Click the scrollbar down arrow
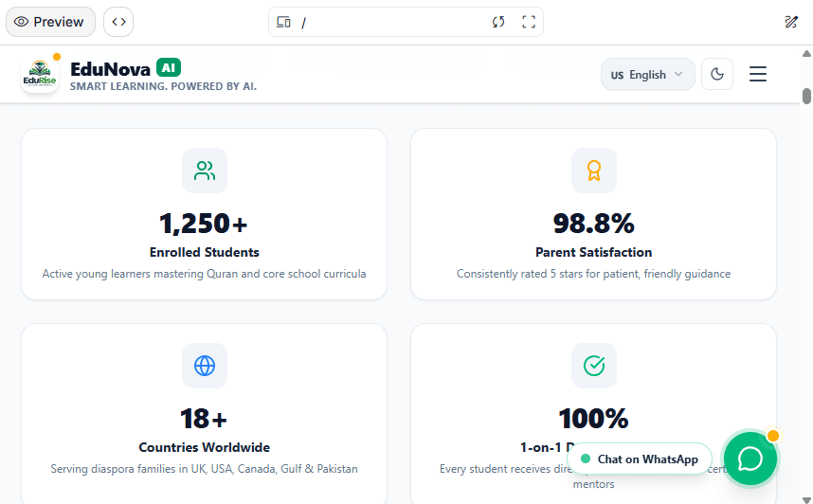 click(806, 499)
